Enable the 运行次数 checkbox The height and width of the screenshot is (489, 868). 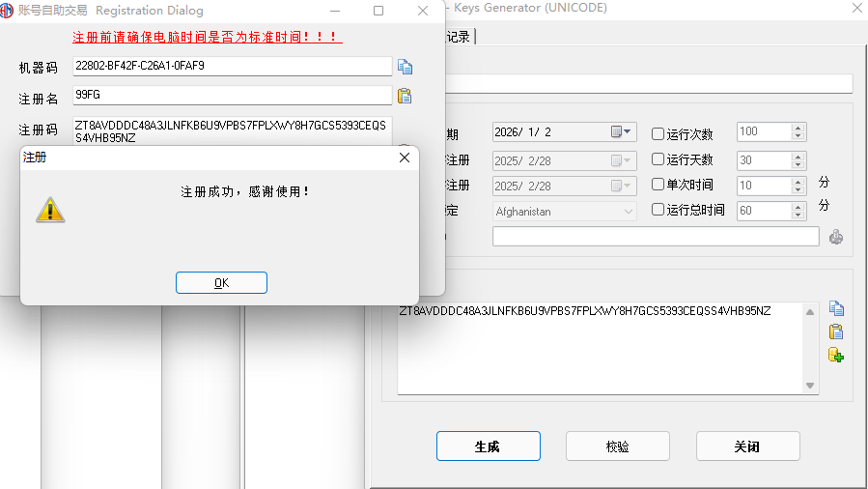coord(658,133)
